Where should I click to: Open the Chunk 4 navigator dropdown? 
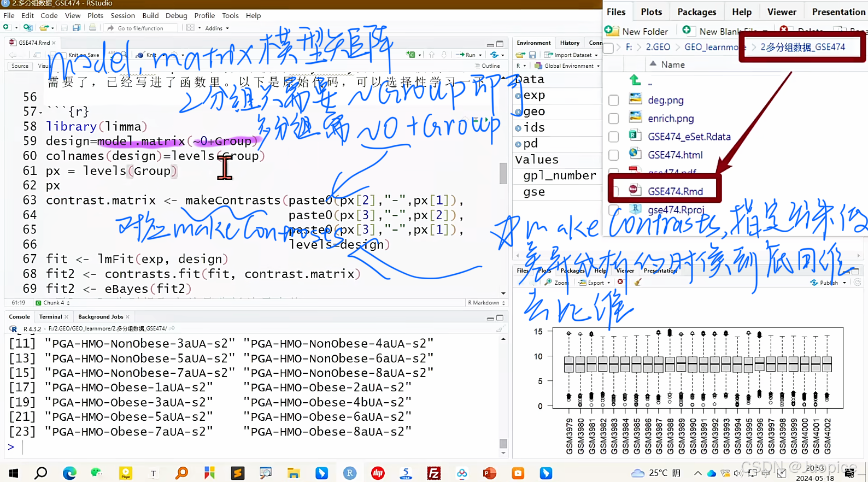tap(52, 303)
